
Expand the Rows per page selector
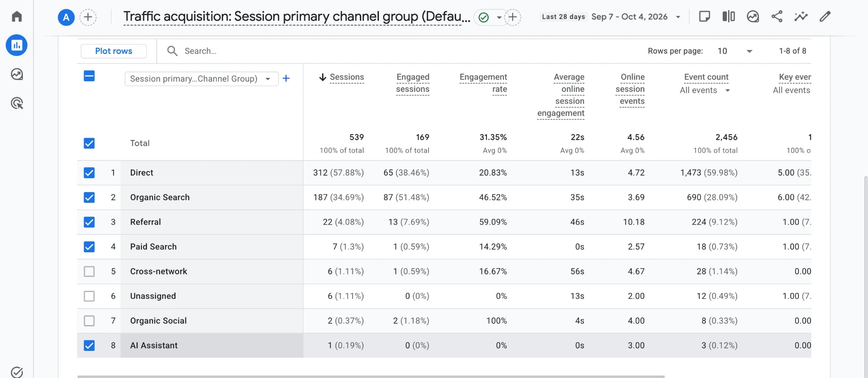coord(735,51)
